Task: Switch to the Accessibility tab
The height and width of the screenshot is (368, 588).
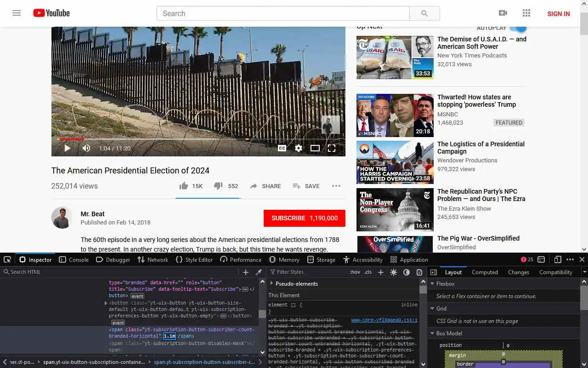Action: pos(363,259)
